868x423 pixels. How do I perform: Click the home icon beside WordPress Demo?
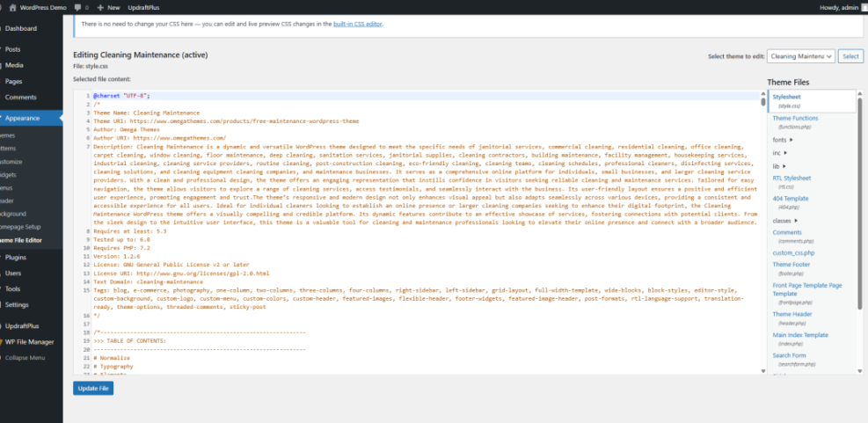pyautogui.click(x=12, y=8)
